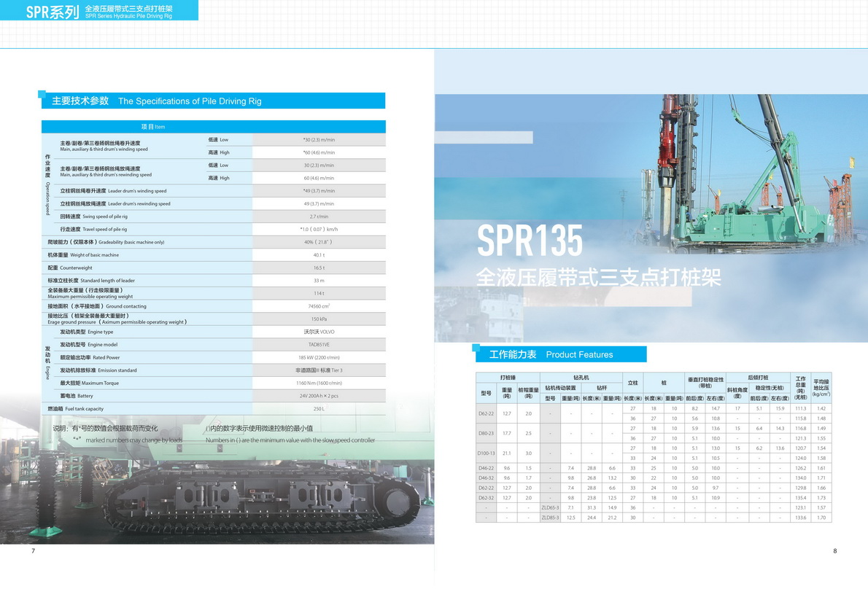This screenshot has width=868, height=589.
Task: Click the D100-13 model cell
Action: 486,453
